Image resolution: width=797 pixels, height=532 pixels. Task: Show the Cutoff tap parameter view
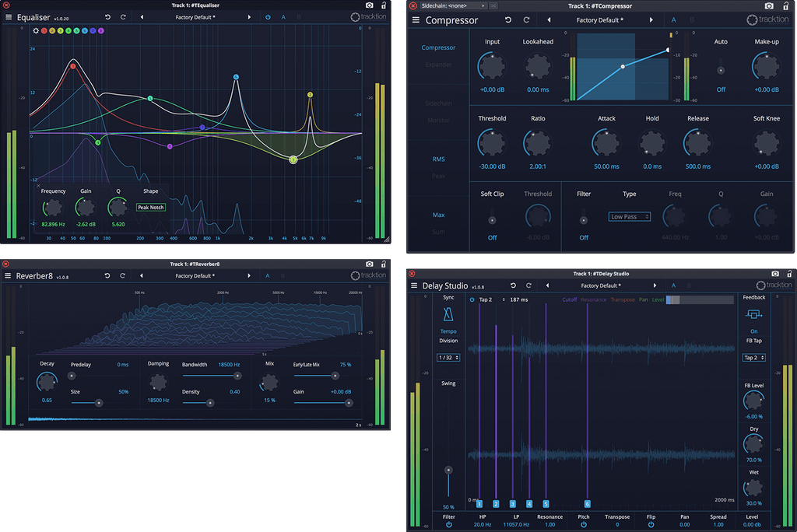click(569, 299)
